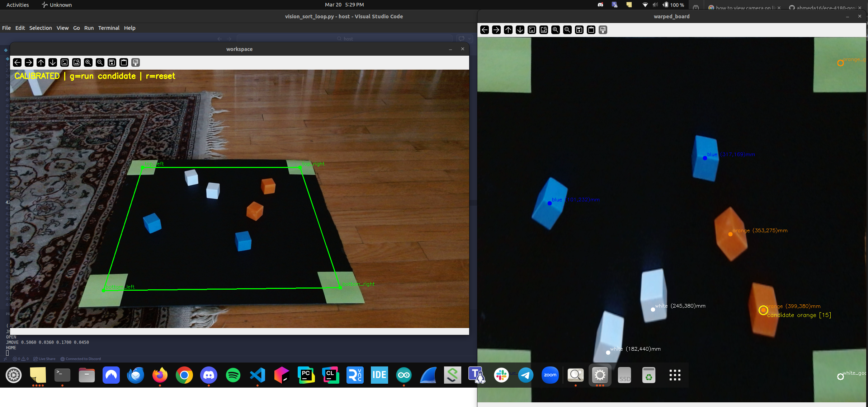Screen dimensions: 868x407
Task: Open the File menu in VS Code
Action: 6,28
